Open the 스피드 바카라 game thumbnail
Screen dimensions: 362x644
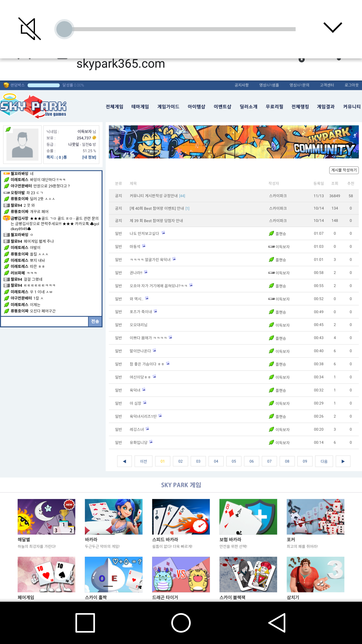(181, 517)
